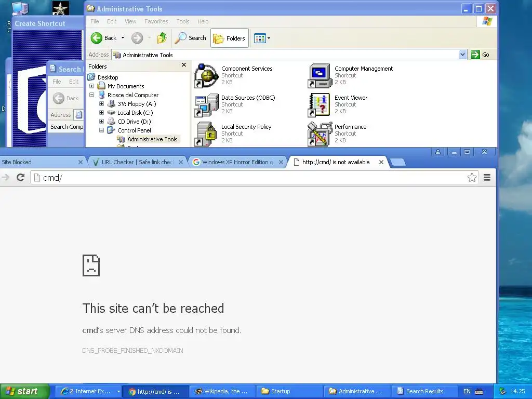Image resolution: width=532 pixels, height=399 pixels.
Task: Open the Help menu
Action: coord(203,21)
